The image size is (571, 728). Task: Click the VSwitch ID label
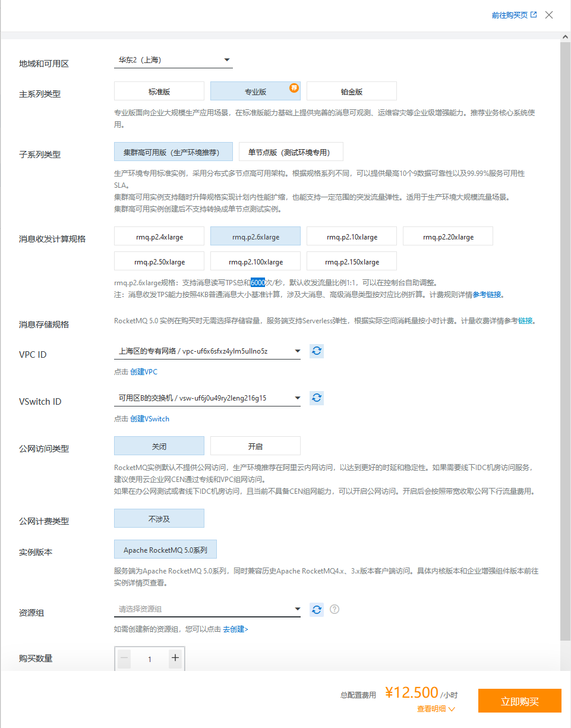point(40,402)
